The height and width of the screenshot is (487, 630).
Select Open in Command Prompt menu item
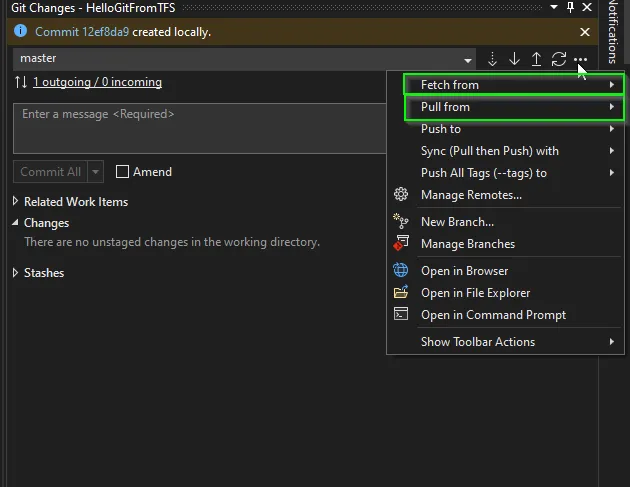[x=505, y=315]
